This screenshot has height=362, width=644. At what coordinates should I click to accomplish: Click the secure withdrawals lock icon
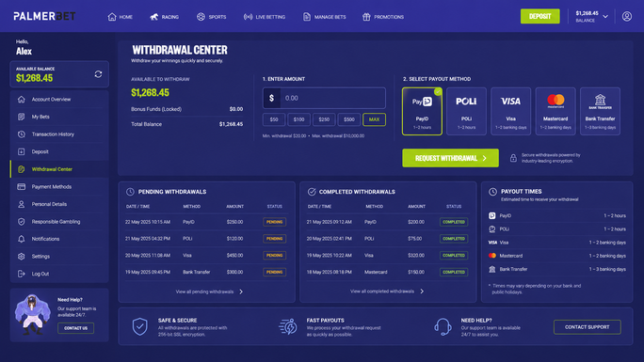point(513,158)
